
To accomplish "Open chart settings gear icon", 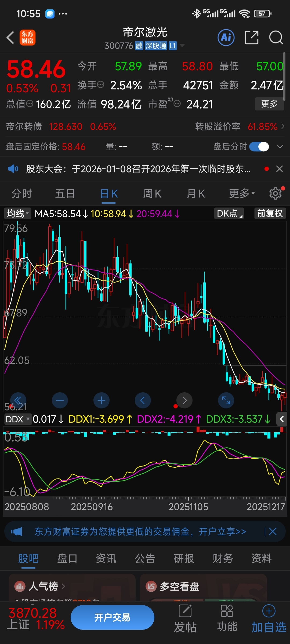I will tap(276, 193).
